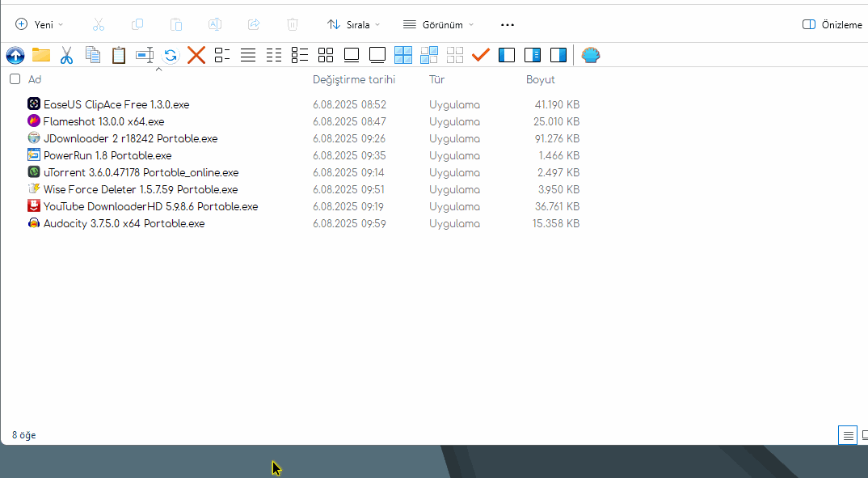Click the clipboard Paste icon in classic toolbar

tap(119, 55)
